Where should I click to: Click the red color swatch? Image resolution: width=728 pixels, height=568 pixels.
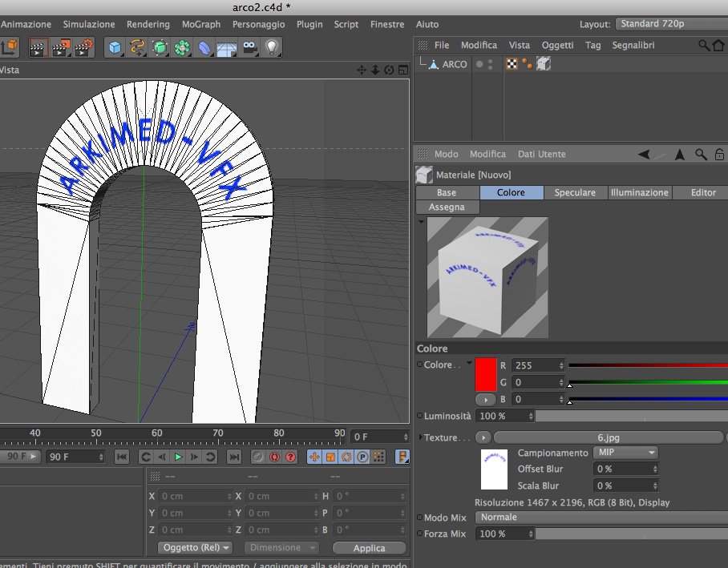tap(485, 374)
